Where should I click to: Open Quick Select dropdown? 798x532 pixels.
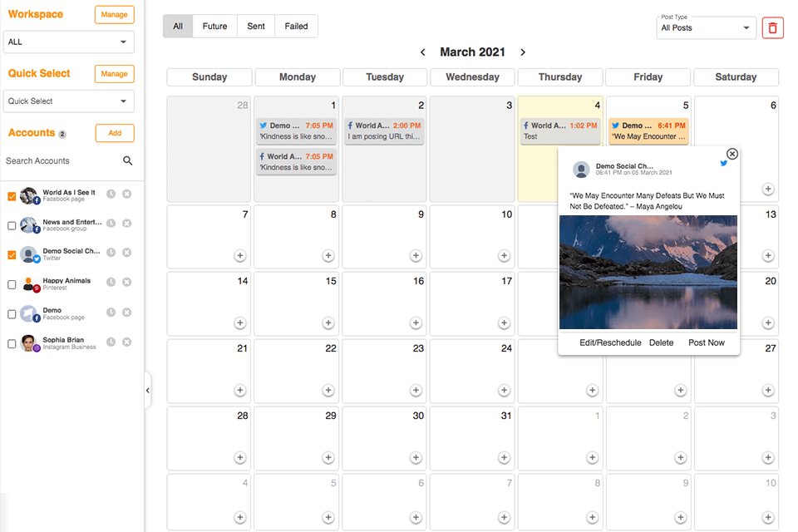pos(69,101)
